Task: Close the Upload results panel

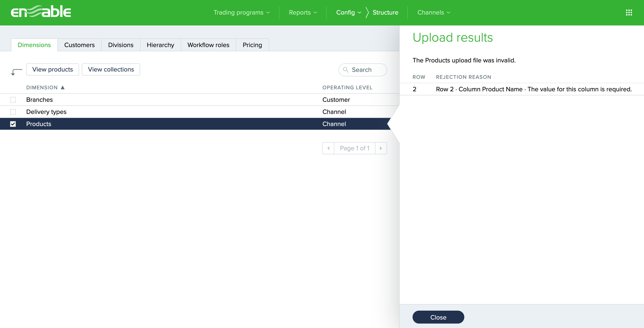Action: click(438, 317)
